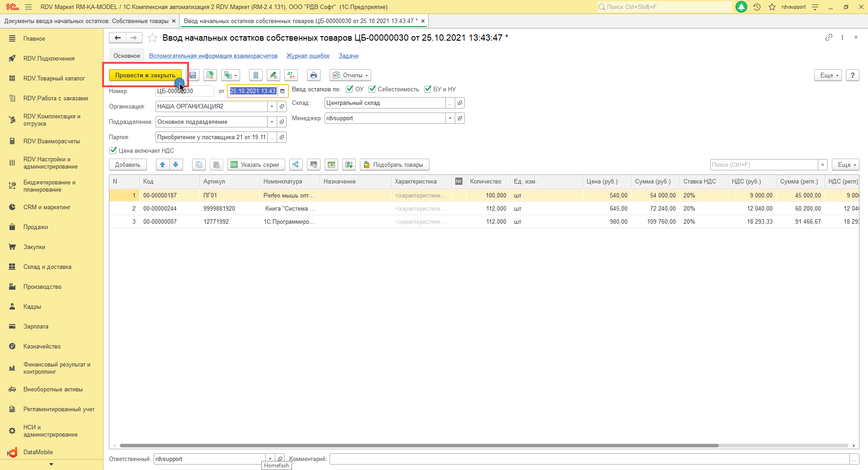Move row down with blue down arrow
Viewport: 868px width, 470px height.
(176, 165)
